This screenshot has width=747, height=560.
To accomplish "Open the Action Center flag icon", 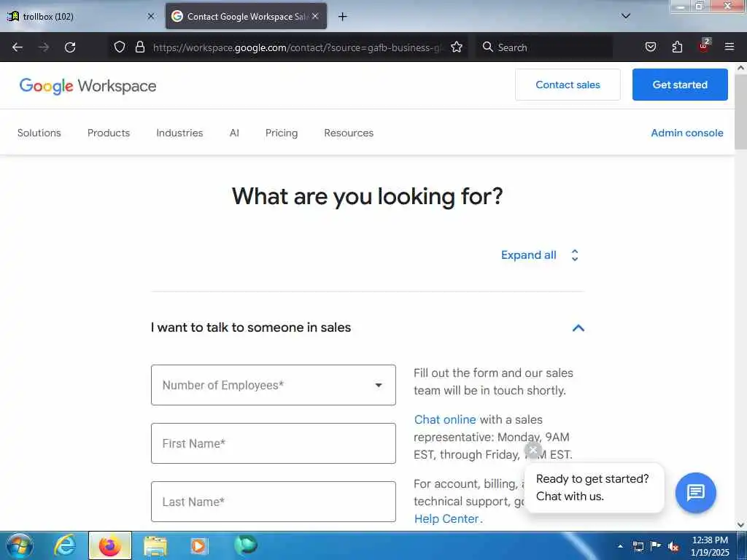I will (x=656, y=545).
